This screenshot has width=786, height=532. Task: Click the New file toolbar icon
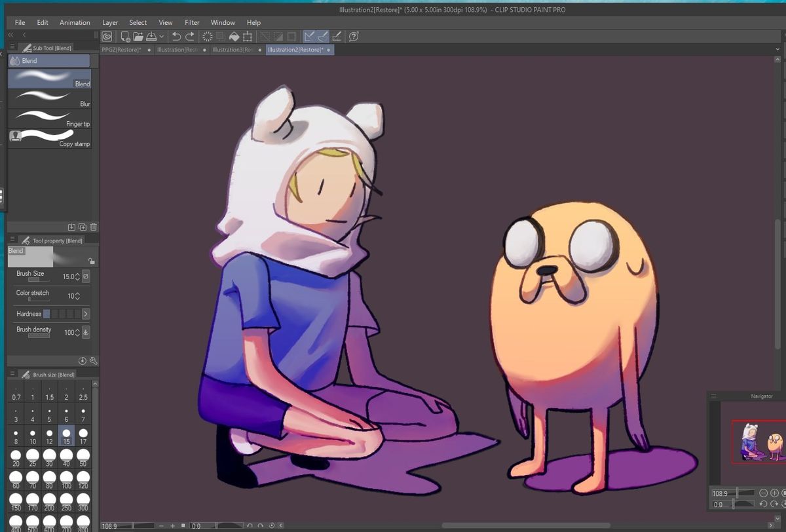[x=125, y=37]
